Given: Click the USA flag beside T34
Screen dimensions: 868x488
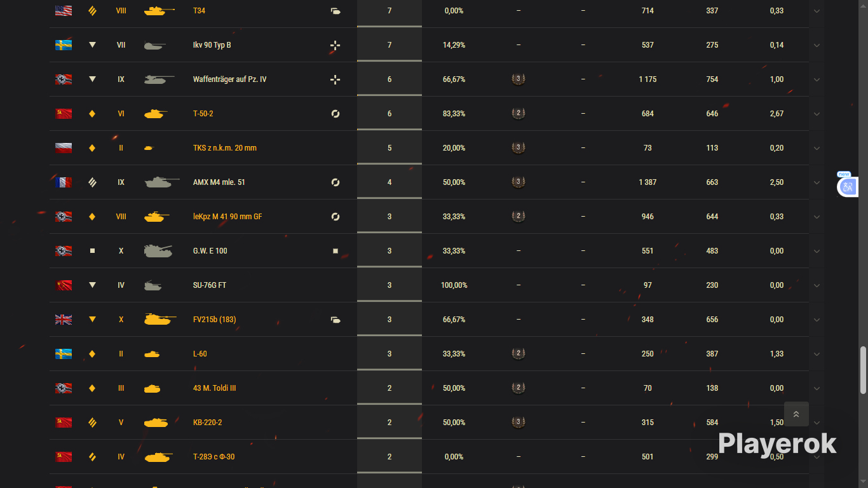Looking at the screenshot, I should pos(64,11).
